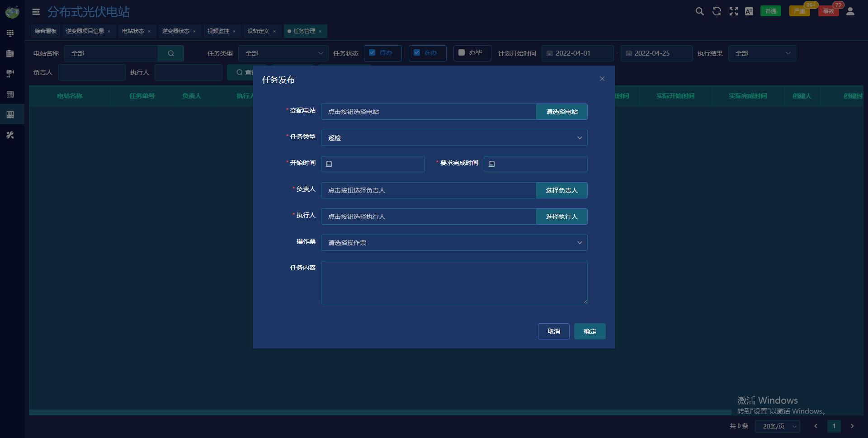Click the refresh icon in the header

[x=717, y=11]
